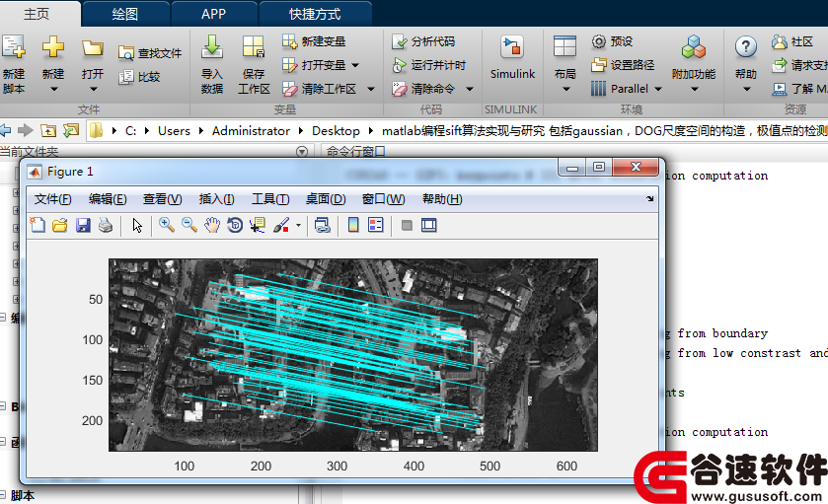Viewport: 828px width, 504px height.
Task: Click Clear Commands (清除命令)
Action: 423,89
